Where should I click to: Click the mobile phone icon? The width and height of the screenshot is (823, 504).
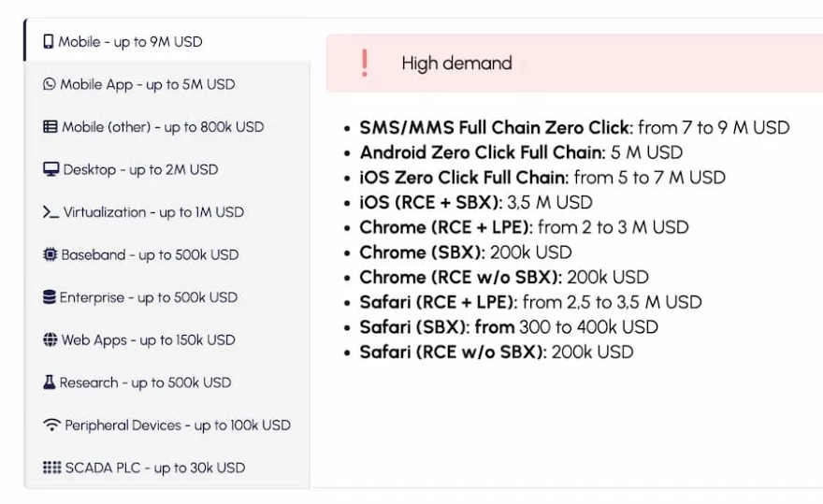click(x=49, y=42)
